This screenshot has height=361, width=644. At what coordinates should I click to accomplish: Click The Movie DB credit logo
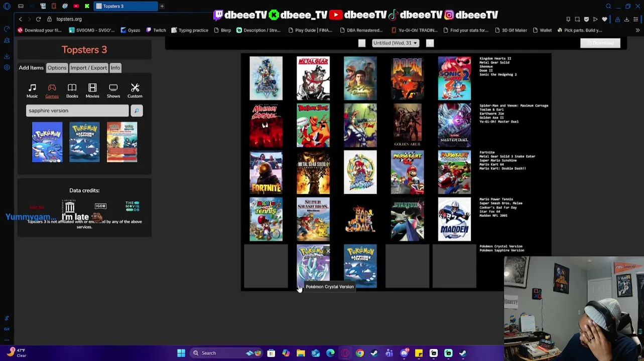[133, 206]
